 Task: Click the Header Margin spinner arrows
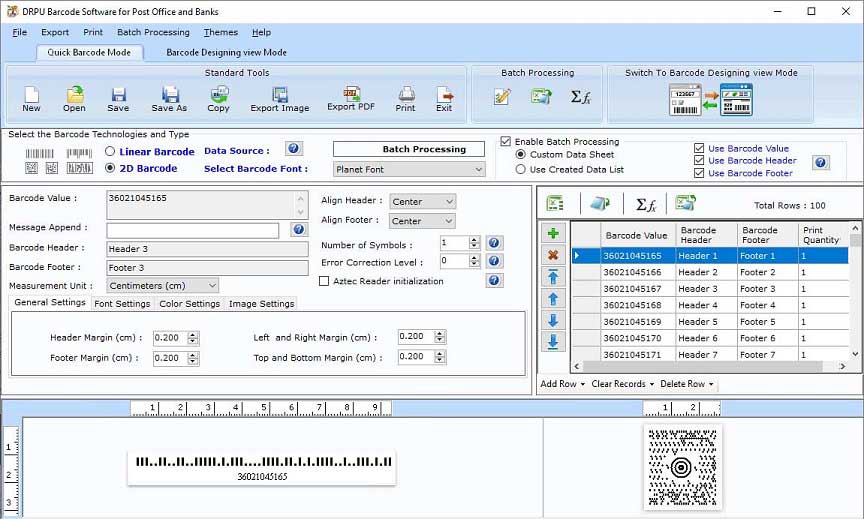pyautogui.click(x=193, y=338)
